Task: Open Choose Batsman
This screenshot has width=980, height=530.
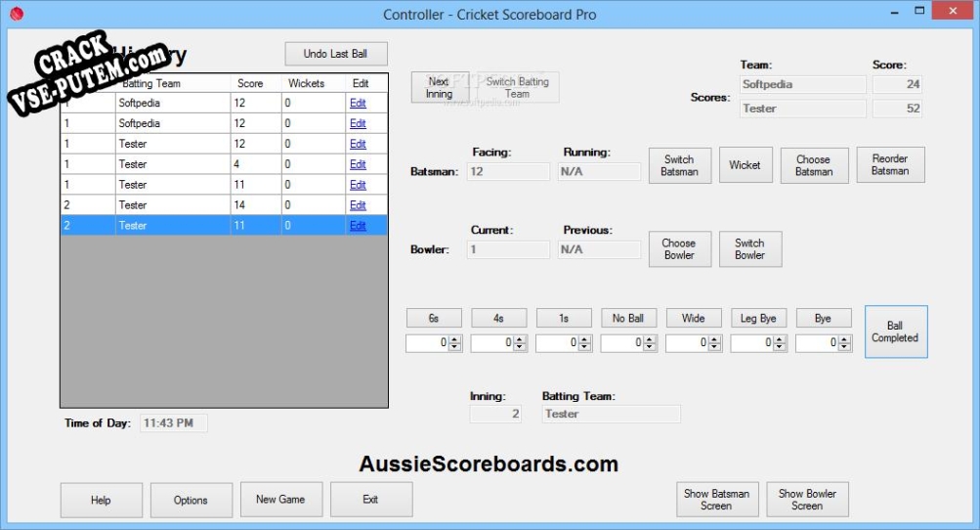Action: coord(814,165)
